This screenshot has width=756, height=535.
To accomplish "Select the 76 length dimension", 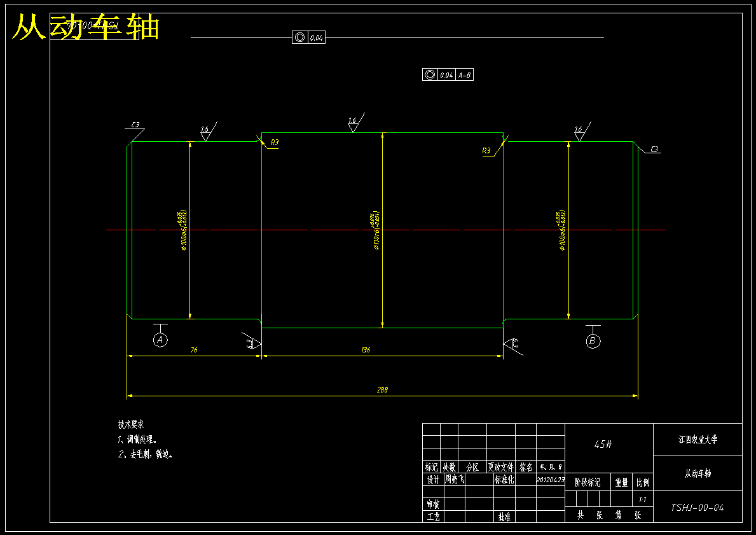I will (194, 351).
